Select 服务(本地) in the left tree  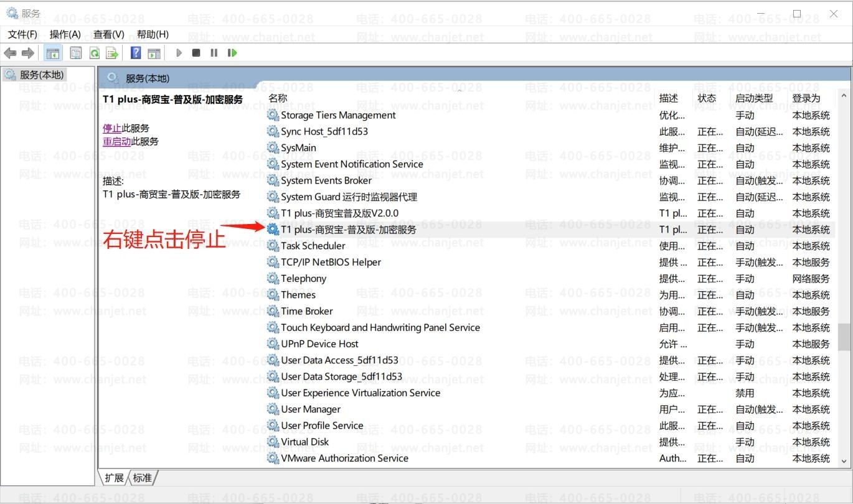42,75
